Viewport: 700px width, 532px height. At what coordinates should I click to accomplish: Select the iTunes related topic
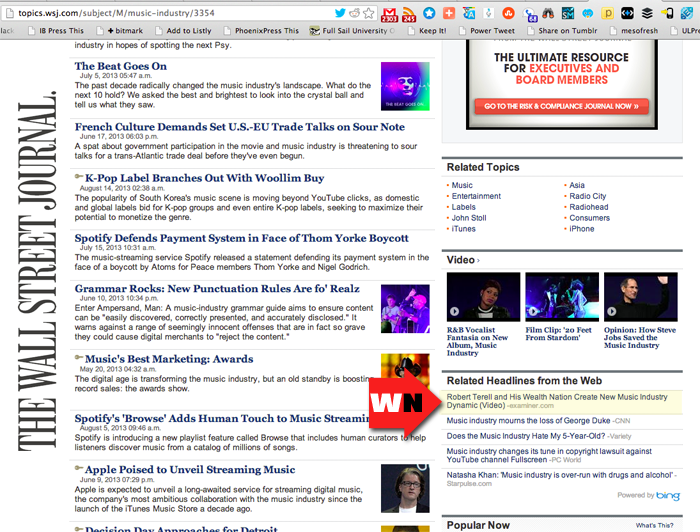(x=463, y=229)
